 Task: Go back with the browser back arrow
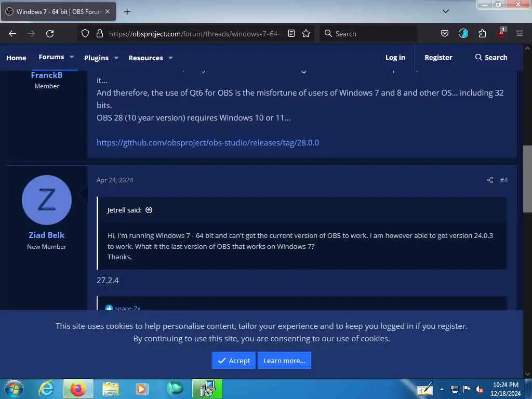pyautogui.click(x=12, y=34)
